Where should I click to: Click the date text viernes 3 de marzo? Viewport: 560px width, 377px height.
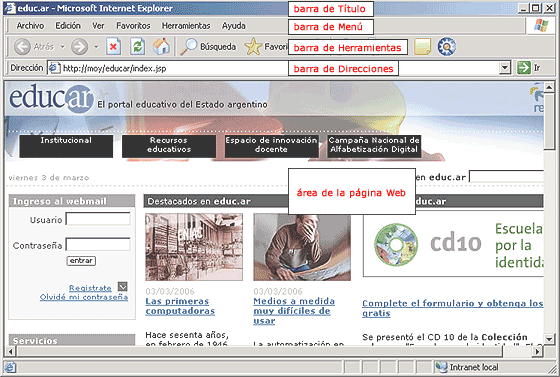click(49, 177)
